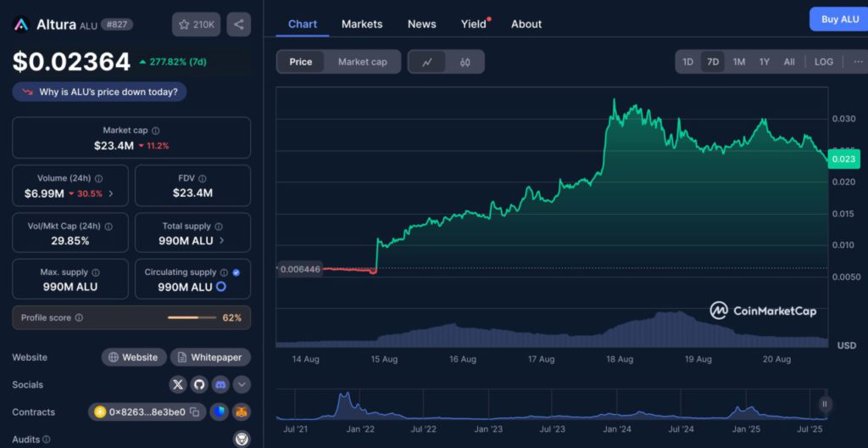Click the pause icon on the timeline navigator
Screen dimensions: 868x448
tap(824, 405)
